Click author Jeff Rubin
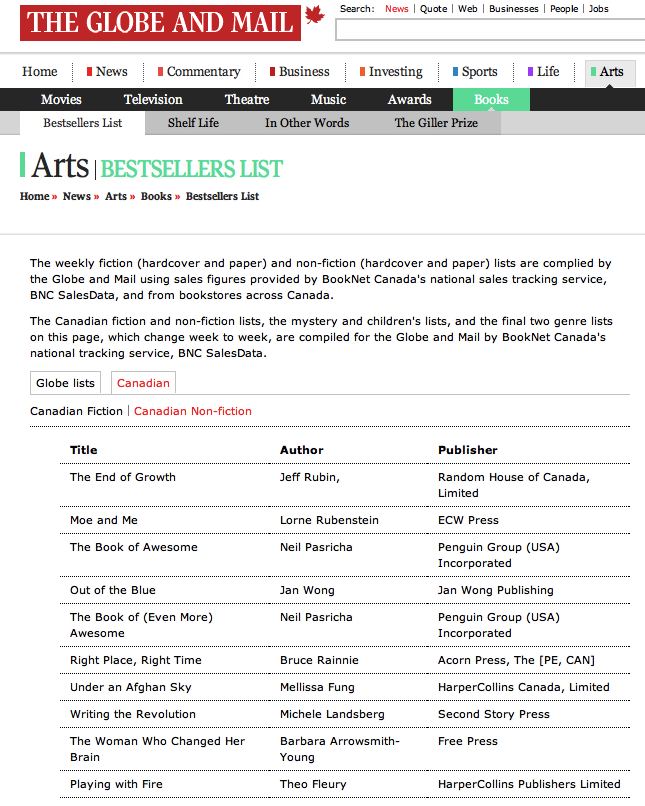The image size is (645, 806). tap(309, 477)
